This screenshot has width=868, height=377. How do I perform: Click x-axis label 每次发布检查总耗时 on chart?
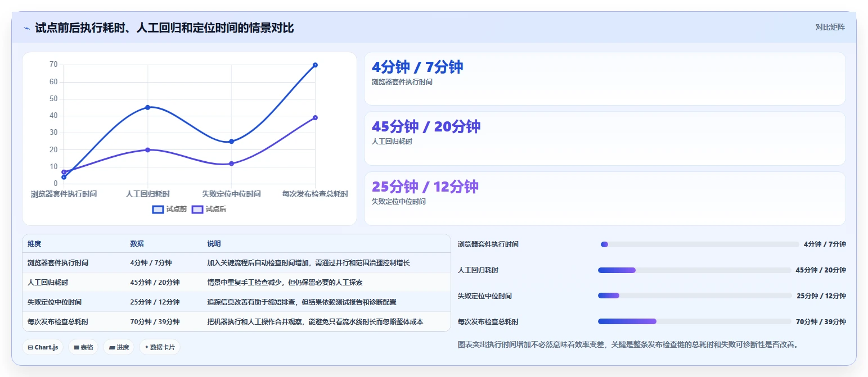tap(315, 194)
